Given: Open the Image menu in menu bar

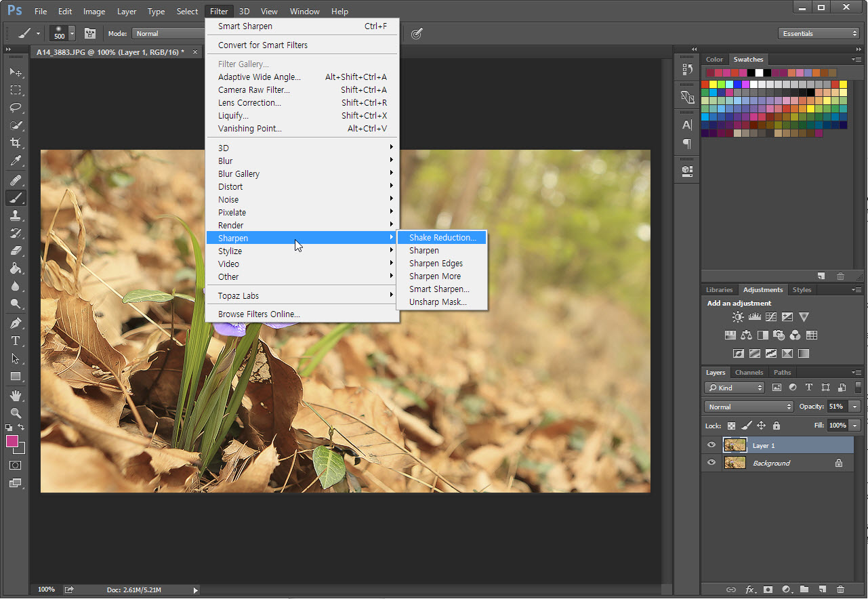Looking at the screenshot, I should (x=94, y=11).
